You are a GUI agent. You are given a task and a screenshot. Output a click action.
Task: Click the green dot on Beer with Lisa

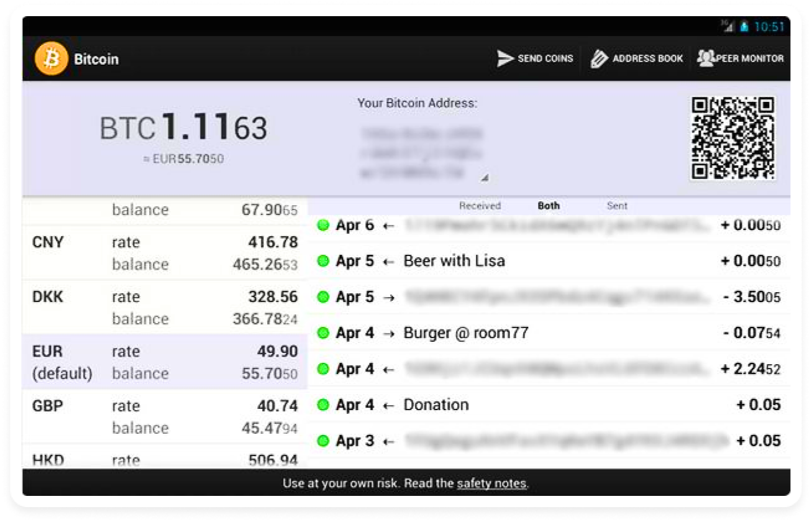tap(322, 262)
